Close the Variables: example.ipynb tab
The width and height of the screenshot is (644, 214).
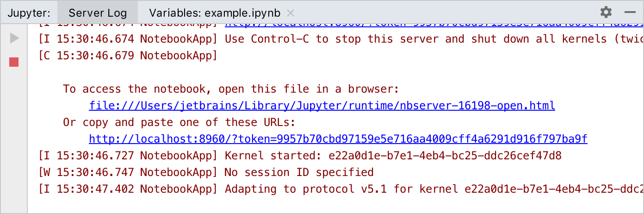290,13
